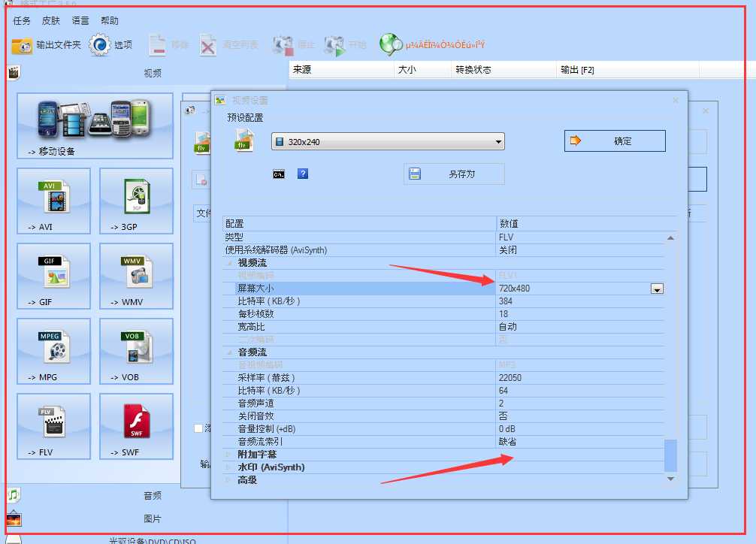756x544 pixels.
Task: Click the command-line icon in dialog
Action: click(279, 174)
